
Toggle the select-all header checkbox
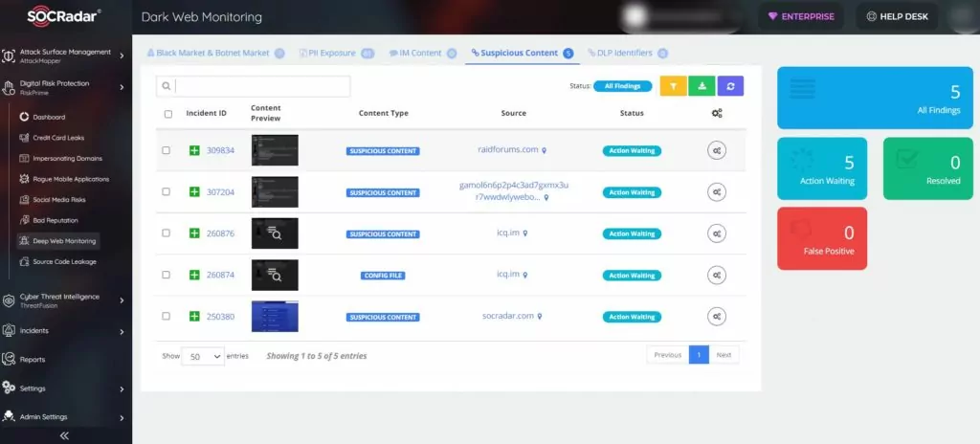[168, 114]
